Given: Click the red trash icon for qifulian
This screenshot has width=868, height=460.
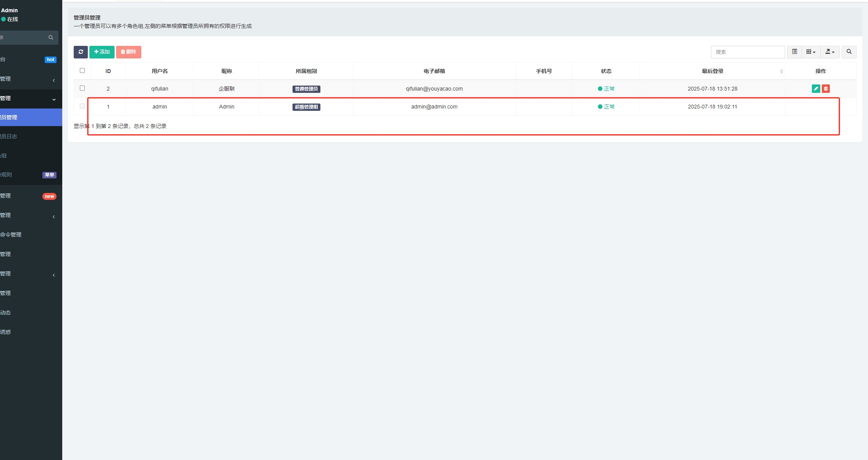Looking at the screenshot, I should point(826,89).
